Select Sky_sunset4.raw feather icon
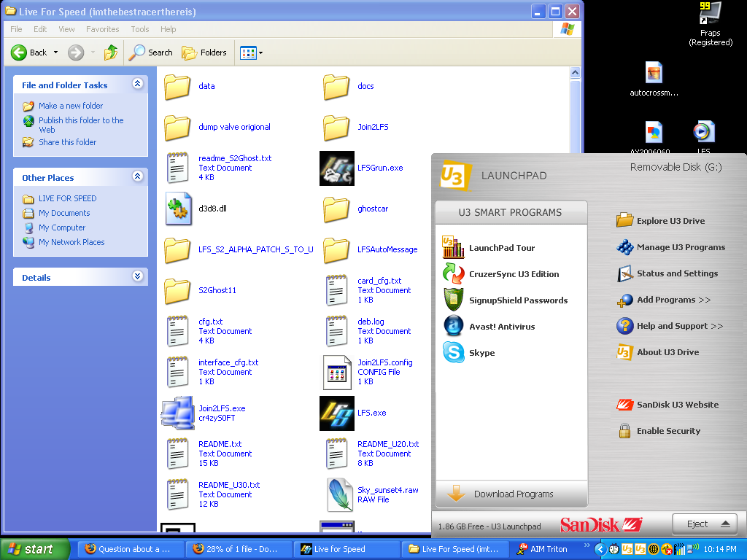747x560 pixels. pos(340,495)
